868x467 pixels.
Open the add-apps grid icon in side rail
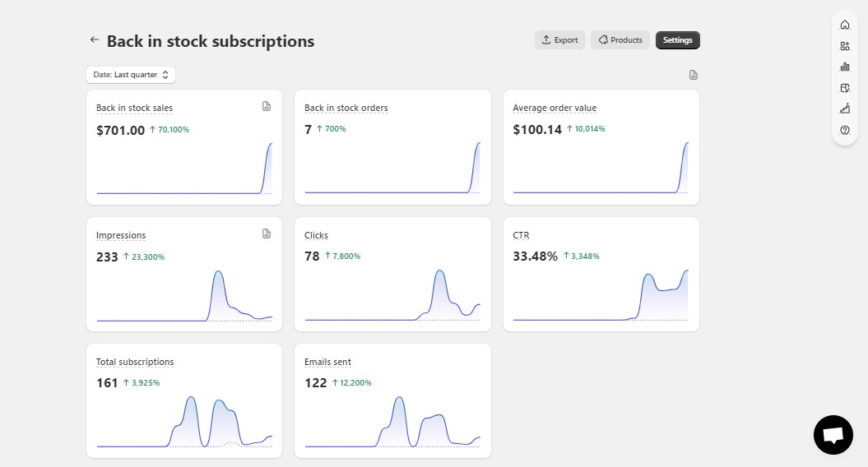point(845,46)
